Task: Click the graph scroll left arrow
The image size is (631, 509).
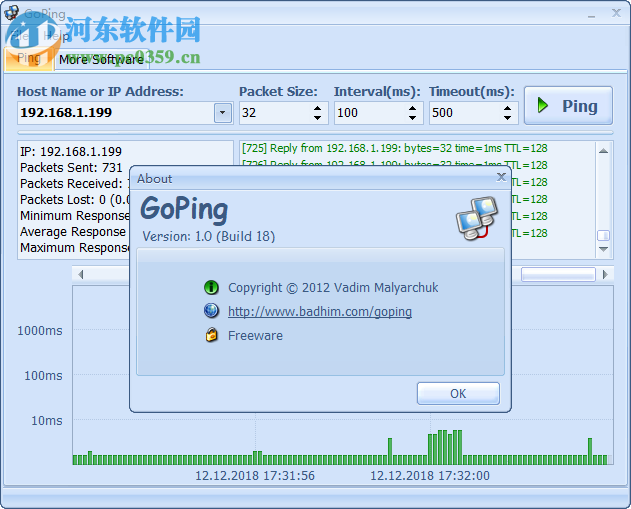Action: 80,274
